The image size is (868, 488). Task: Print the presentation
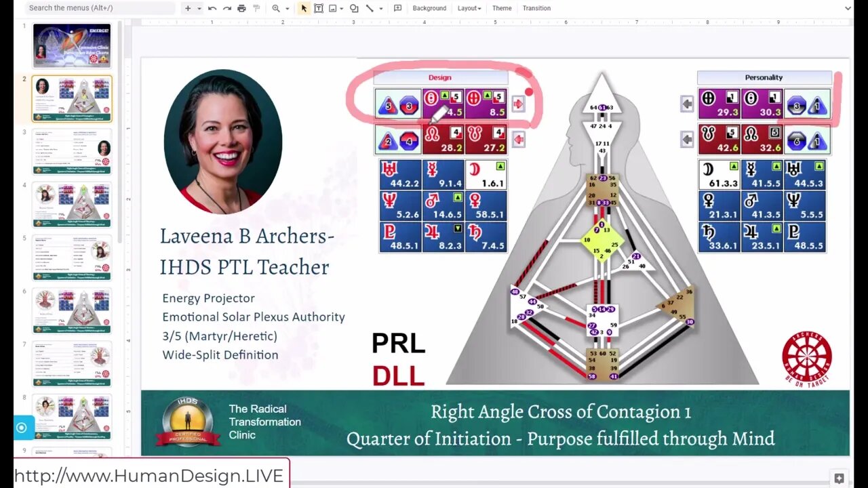(x=241, y=8)
